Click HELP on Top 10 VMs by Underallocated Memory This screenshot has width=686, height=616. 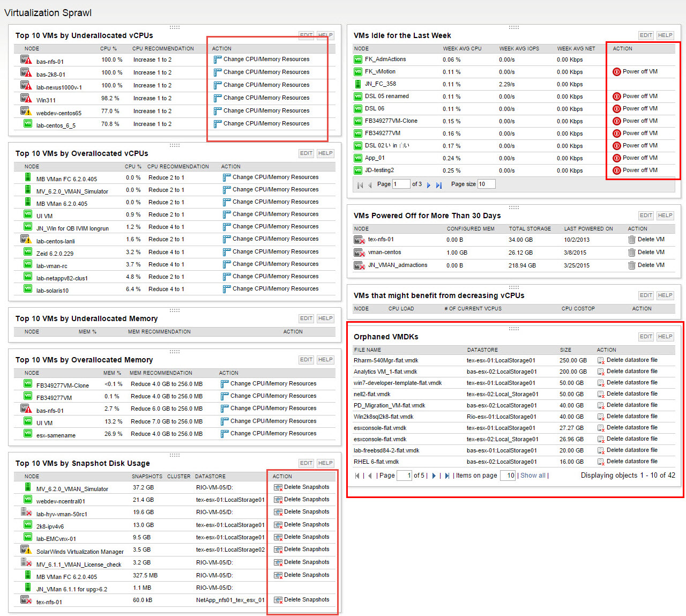pyautogui.click(x=325, y=318)
